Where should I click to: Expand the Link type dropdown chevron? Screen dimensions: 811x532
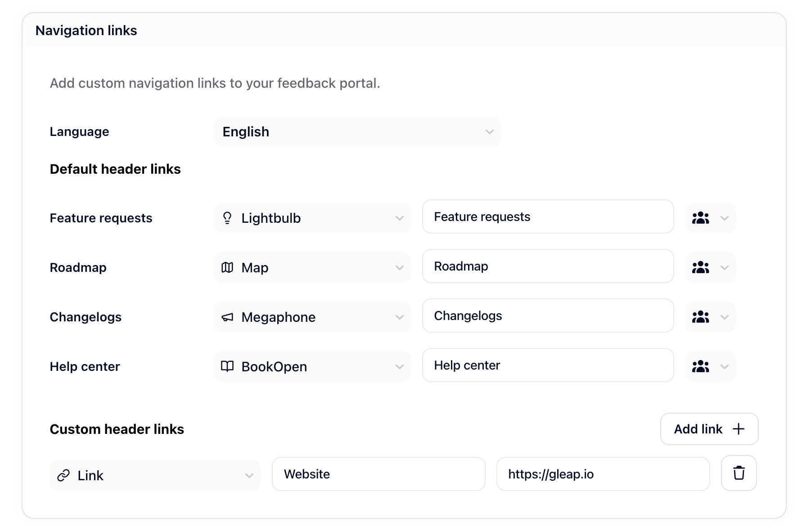pyautogui.click(x=249, y=476)
